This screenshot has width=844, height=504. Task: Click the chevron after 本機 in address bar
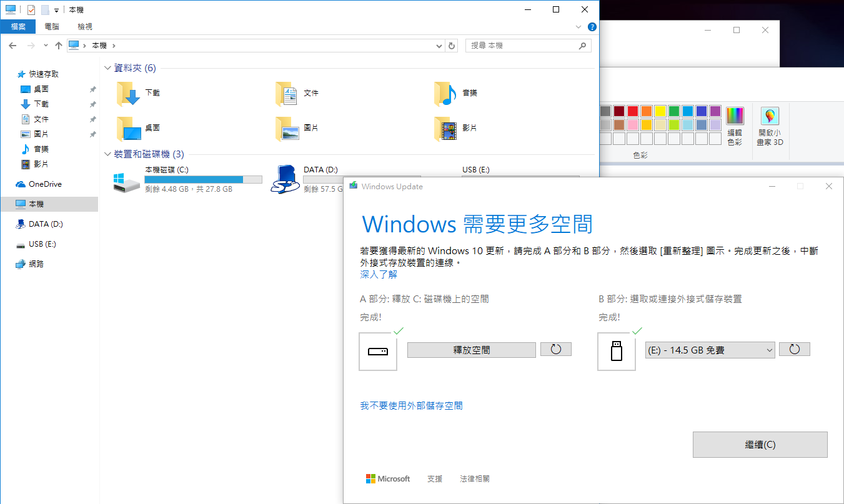pos(114,46)
